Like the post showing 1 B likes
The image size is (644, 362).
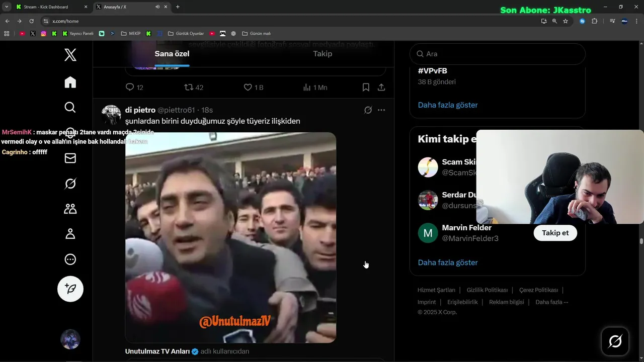[x=254, y=87]
